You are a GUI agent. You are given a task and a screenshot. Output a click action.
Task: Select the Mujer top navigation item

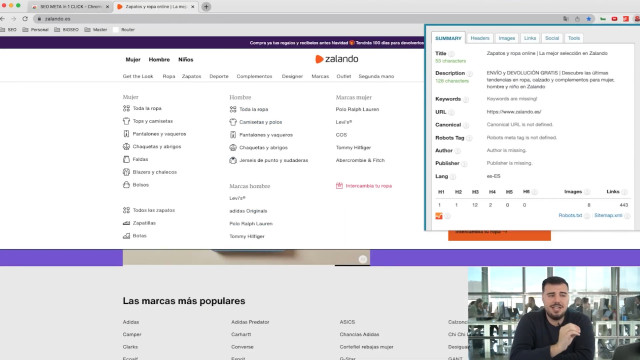tap(133, 60)
